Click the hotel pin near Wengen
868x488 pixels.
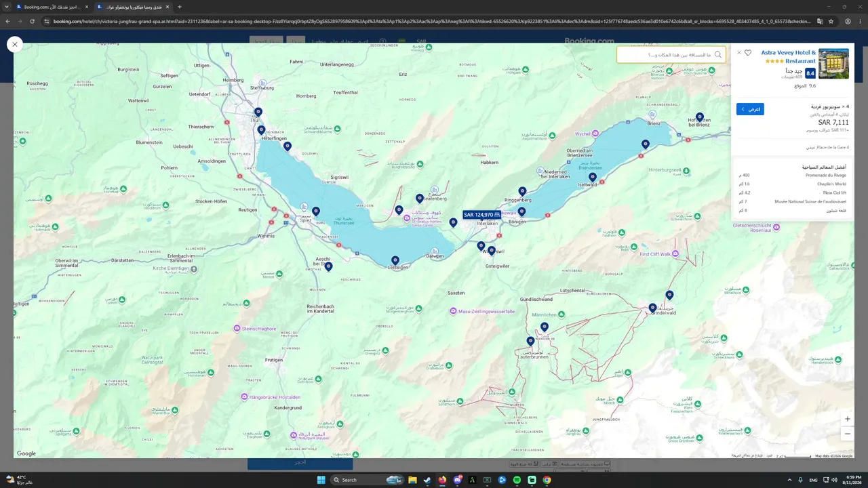click(545, 327)
